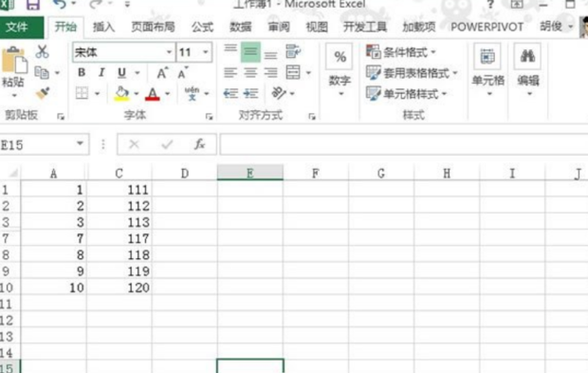Increase indent
Screen dimensions: 588x373
point(250,93)
